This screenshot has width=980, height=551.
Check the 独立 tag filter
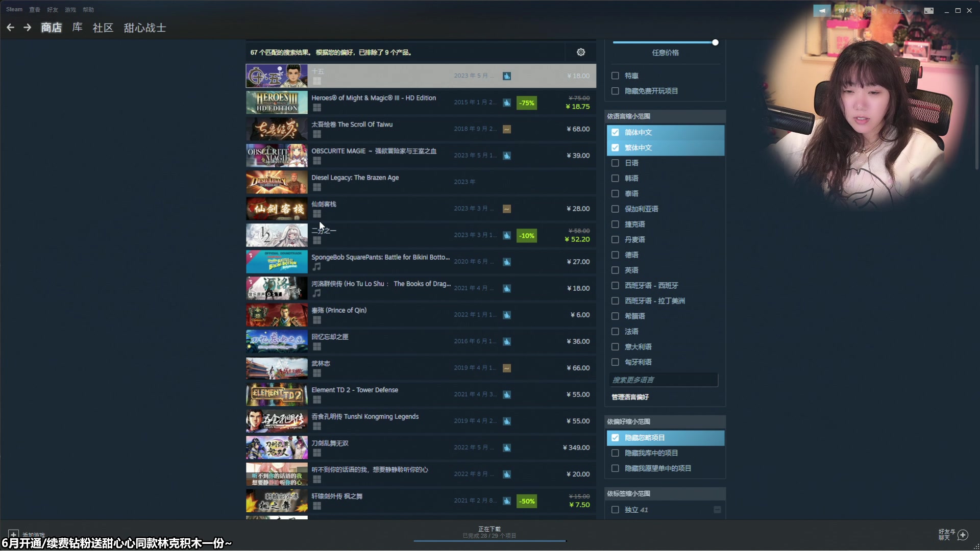(x=615, y=510)
